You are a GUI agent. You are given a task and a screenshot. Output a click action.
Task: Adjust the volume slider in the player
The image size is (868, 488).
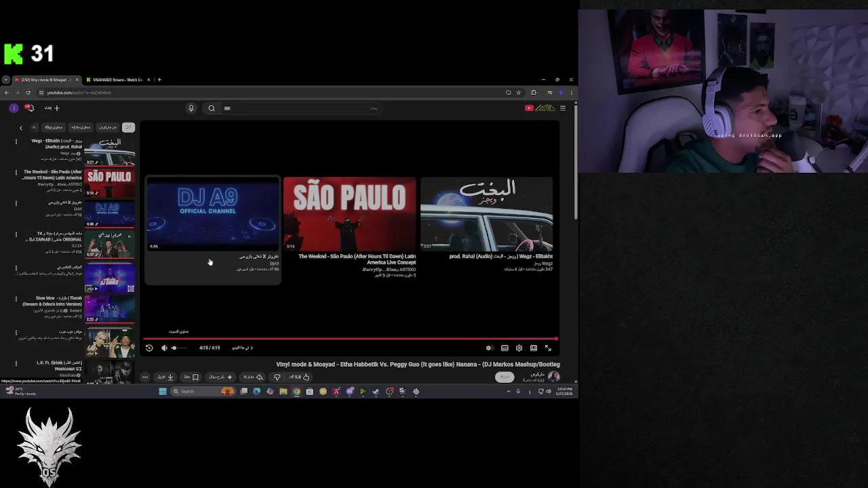[x=178, y=348]
